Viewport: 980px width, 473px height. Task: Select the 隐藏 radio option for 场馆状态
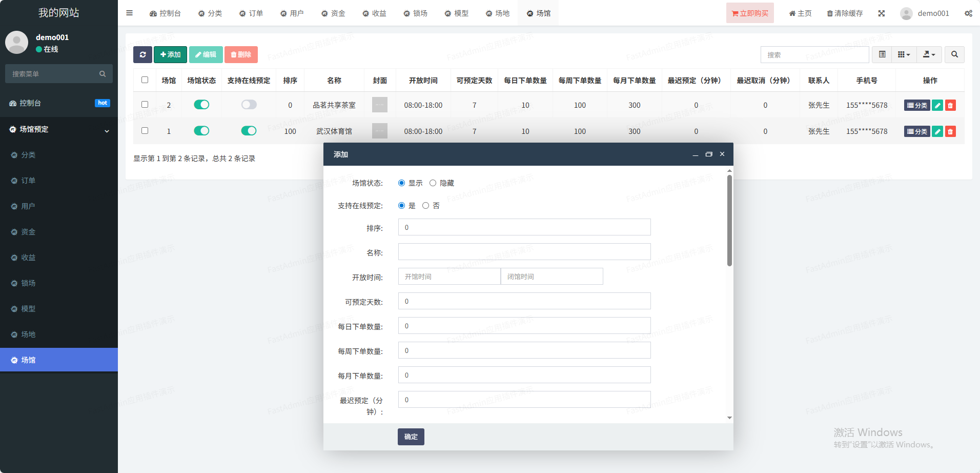point(433,183)
